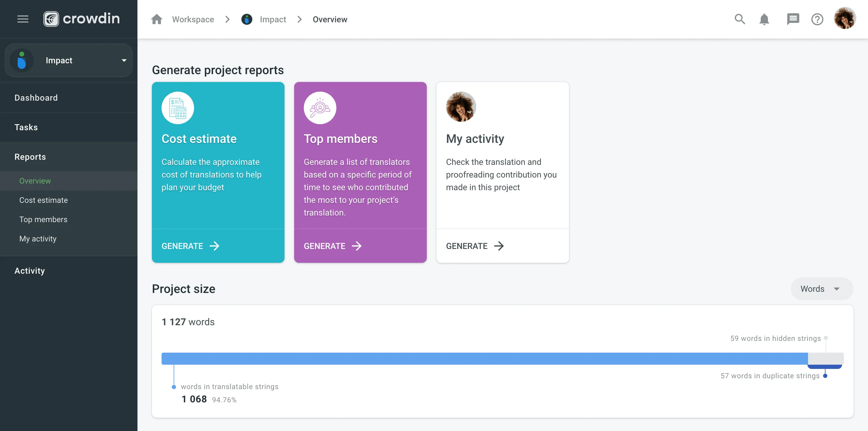Viewport: 868px width, 431px height.
Task: Generate the Top members report
Action: tap(333, 245)
